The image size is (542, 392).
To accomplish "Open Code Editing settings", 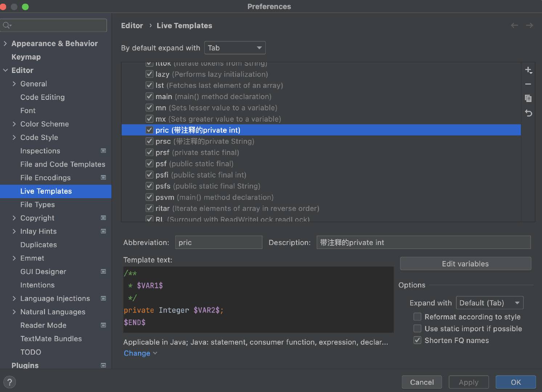I will 42,97.
